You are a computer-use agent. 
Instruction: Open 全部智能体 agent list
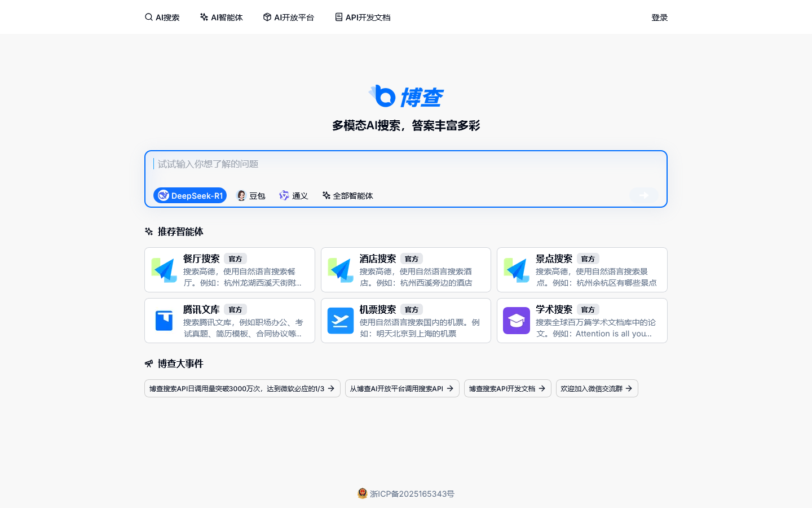click(x=347, y=195)
